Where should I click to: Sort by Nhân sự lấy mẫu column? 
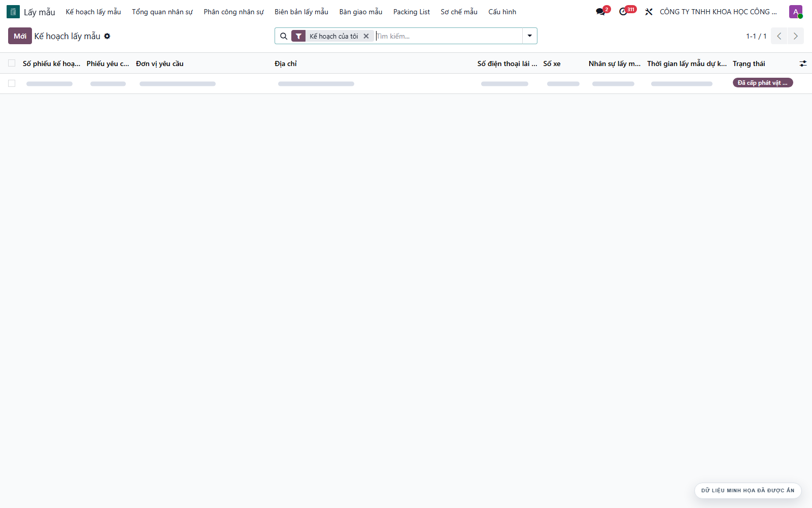tap(615, 63)
